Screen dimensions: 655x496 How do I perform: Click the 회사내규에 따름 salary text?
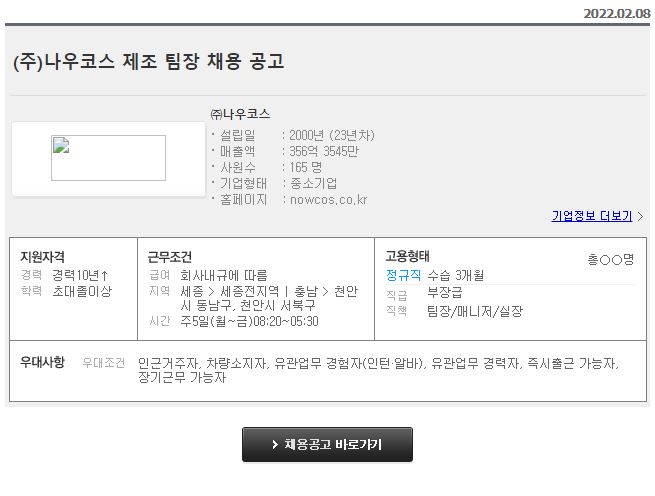(224, 274)
